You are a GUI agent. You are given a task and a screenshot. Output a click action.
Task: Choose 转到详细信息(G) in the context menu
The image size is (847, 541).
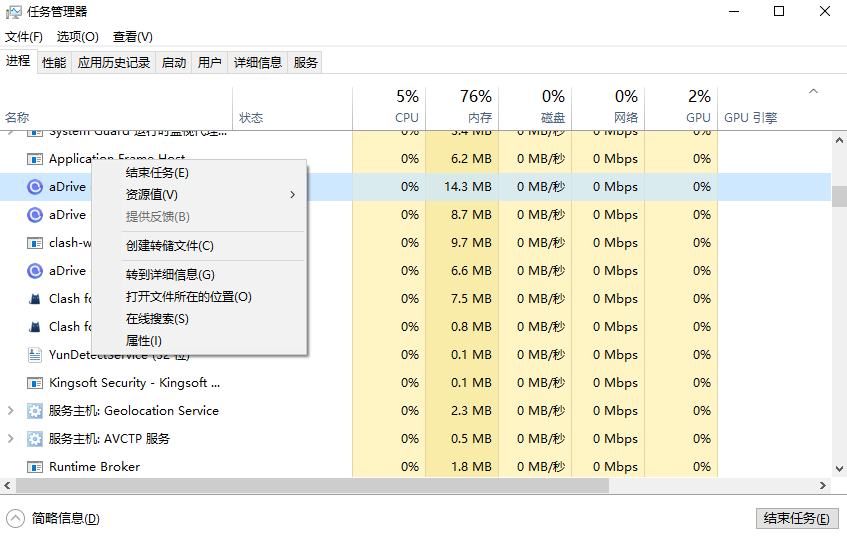click(199, 275)
